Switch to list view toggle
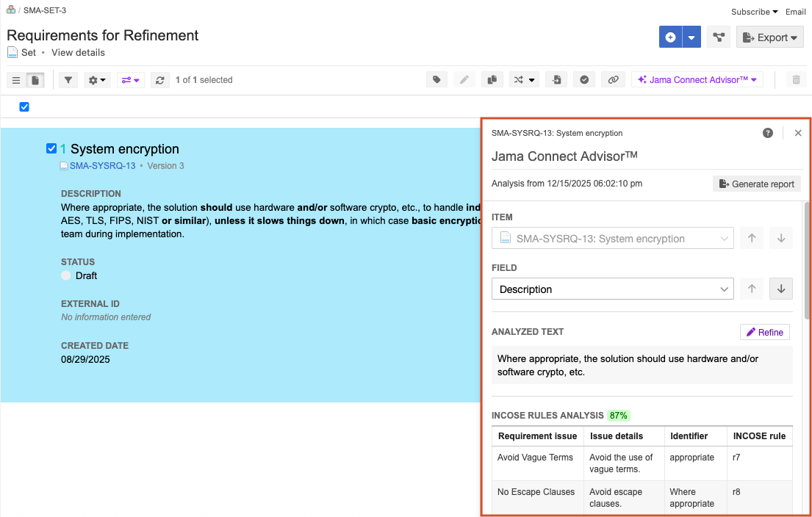 tap(16, 80)
